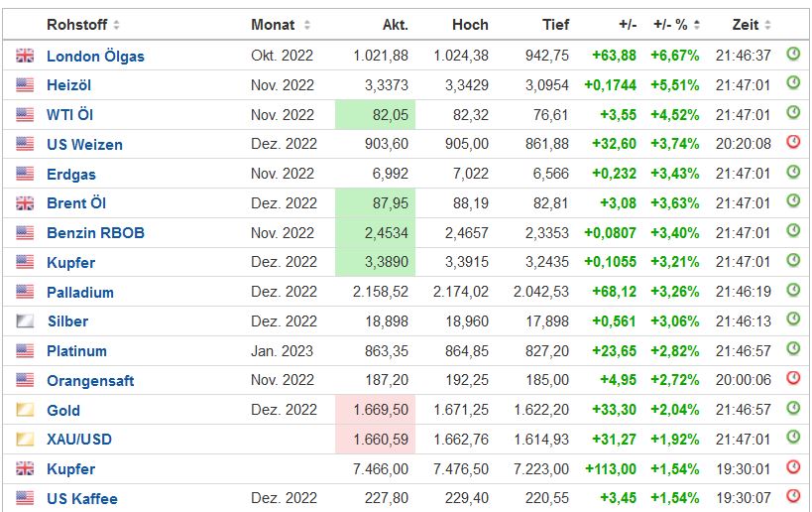Click the red clock in US Kaffee row
Screen dimensions: 812x512
pyautogui.click(x=793, y=496)
